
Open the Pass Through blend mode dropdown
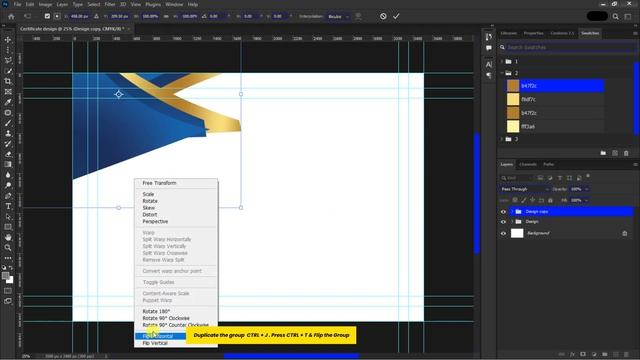(525, 189)
